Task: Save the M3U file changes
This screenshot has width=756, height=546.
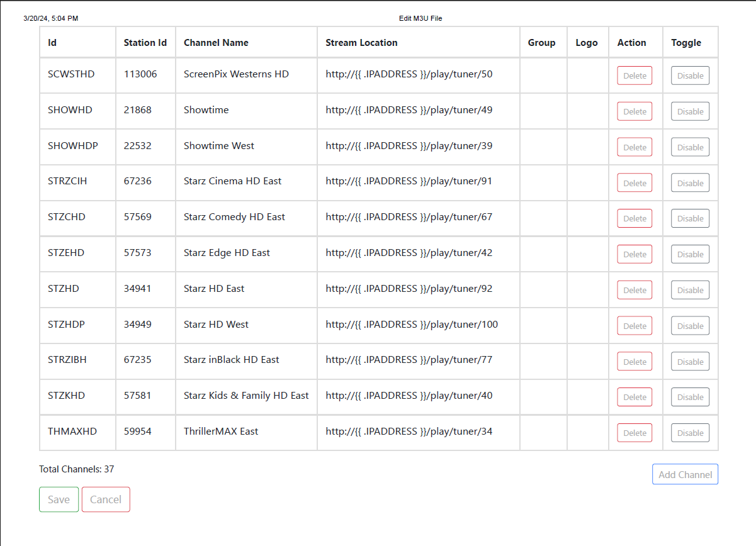Action: pyautogui.click(x=59, y=499)
